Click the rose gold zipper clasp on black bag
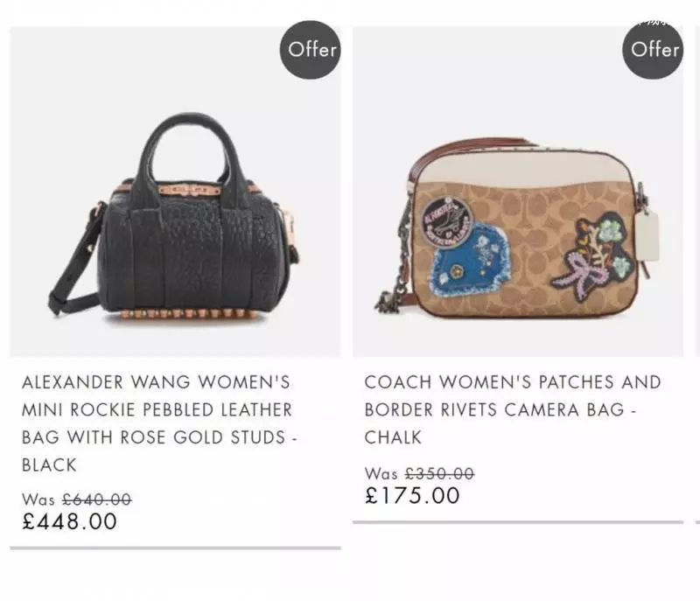 click(189, 190)
